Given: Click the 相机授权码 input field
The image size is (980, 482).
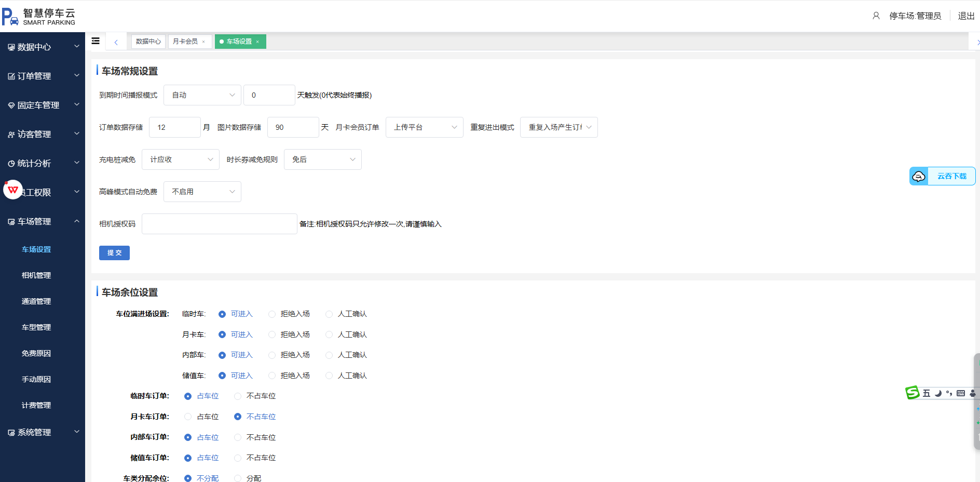Looking at the screenshot, I should point(219,223).
